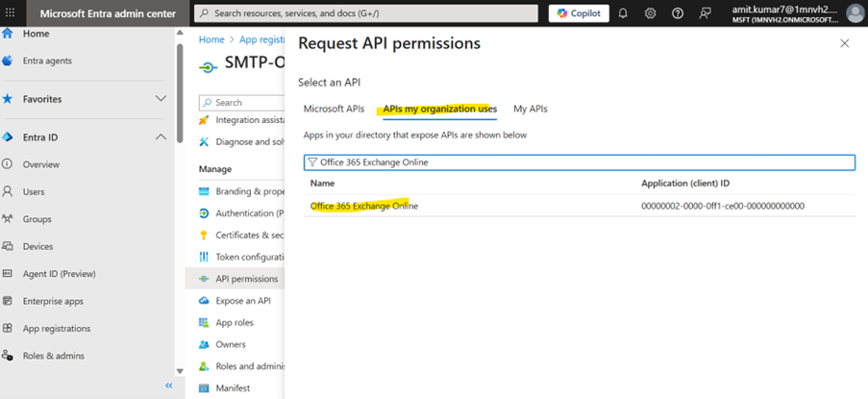Open App registrations in the sidebar

57,329
